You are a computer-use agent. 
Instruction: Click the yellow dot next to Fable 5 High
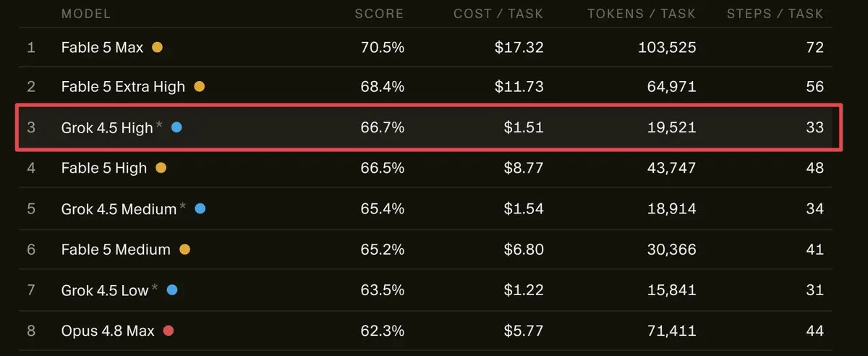click(161, 168)
